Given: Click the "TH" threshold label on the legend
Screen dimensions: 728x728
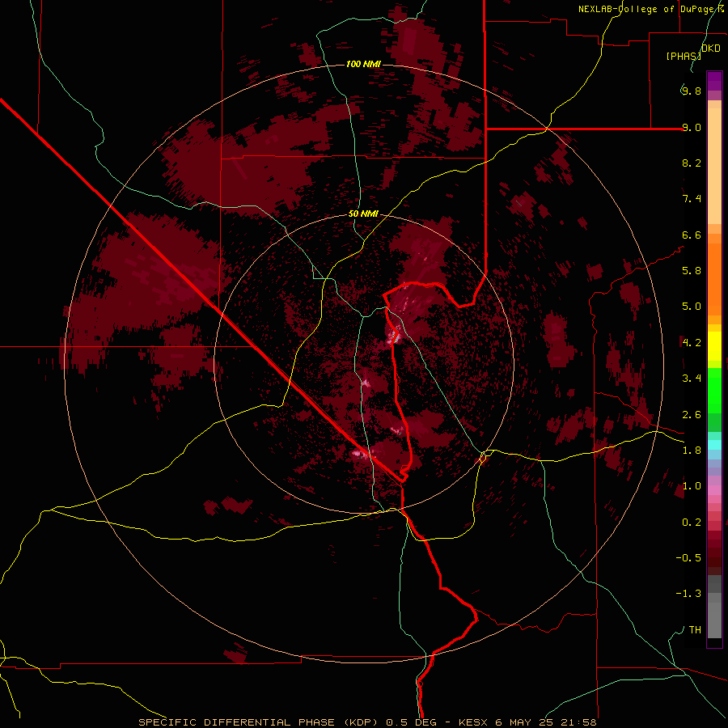Looking at the screenshot, I should pyautogui.click(x=695, y=630).
